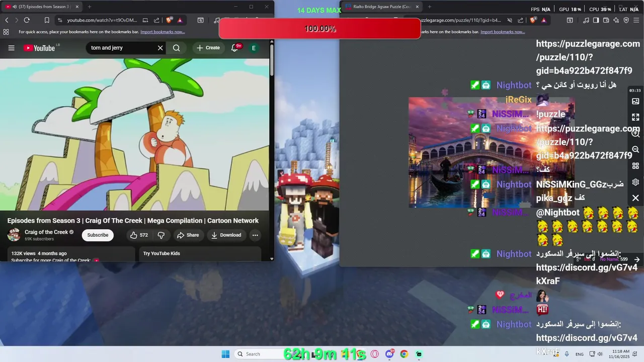Close the Rialto Bridge Jigsaw Puzzle tab
Viewport: 644px width, 362px height.
pos(417,7)
